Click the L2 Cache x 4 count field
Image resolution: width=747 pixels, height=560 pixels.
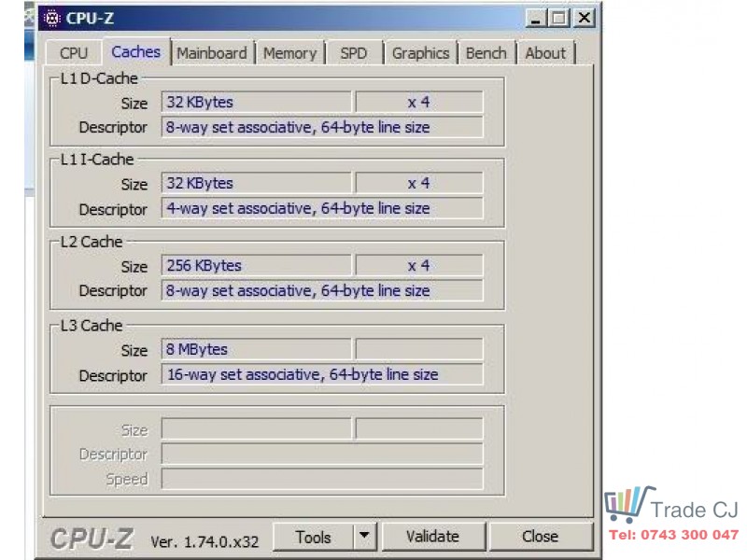(x=419, y=266)
